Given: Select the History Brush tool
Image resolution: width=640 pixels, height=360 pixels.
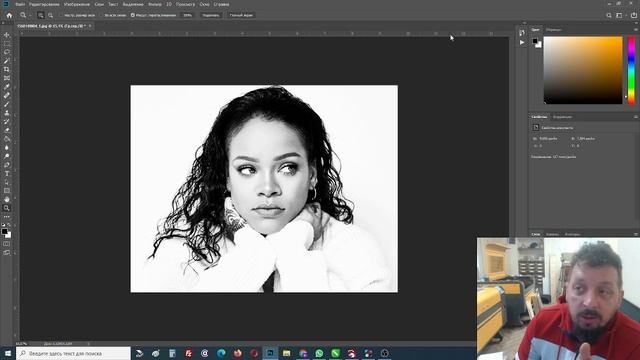Looking at the screenshot, I should (x=7, y=121).
